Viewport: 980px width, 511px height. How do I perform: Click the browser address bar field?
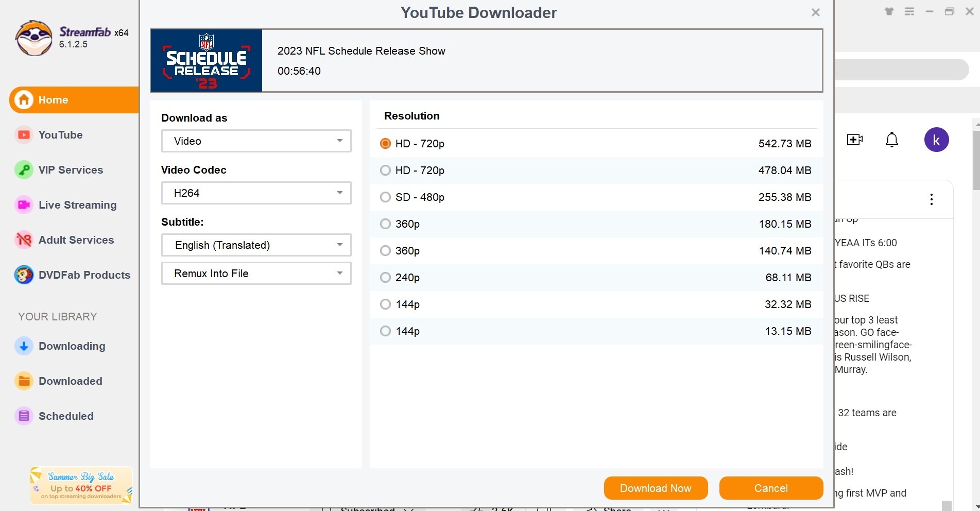point(901,70)
